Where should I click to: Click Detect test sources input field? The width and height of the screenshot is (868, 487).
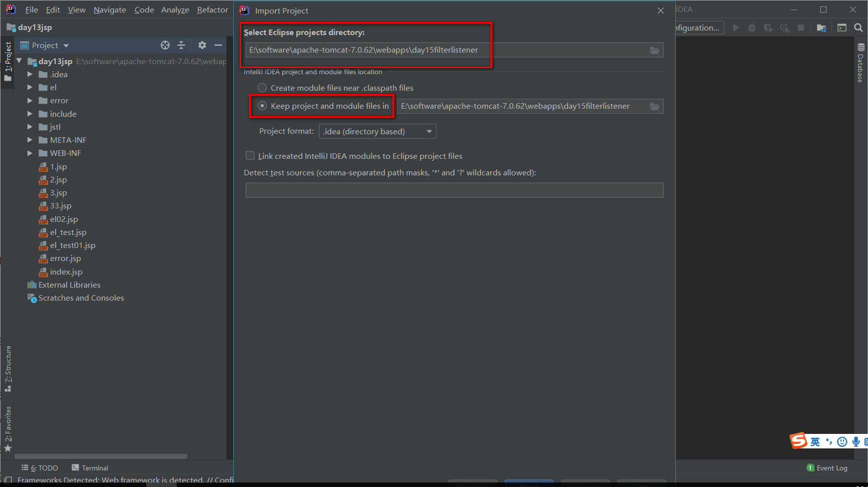455,190
